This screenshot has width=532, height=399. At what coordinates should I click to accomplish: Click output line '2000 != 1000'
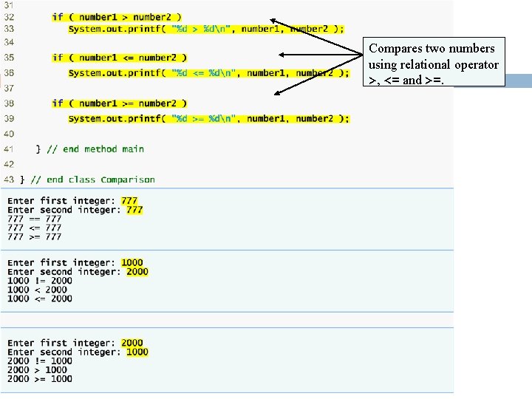(x=40, y=361)
